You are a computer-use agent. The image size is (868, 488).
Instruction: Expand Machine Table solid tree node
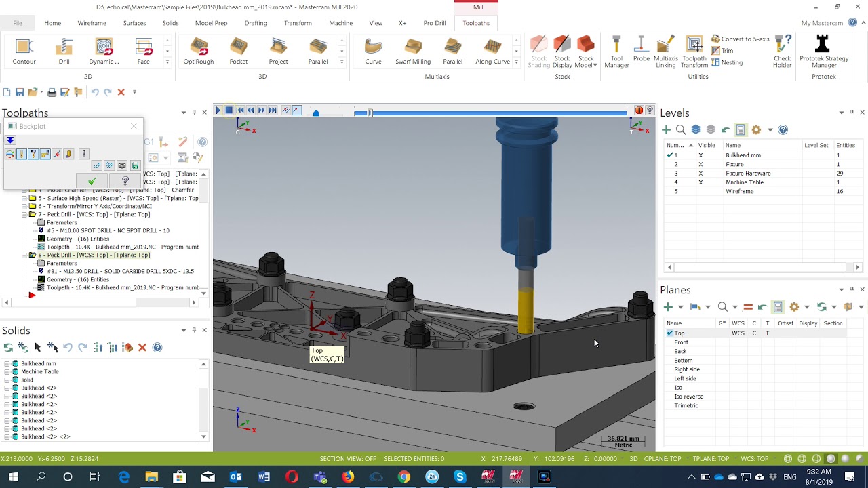click(x=7, y=372)
